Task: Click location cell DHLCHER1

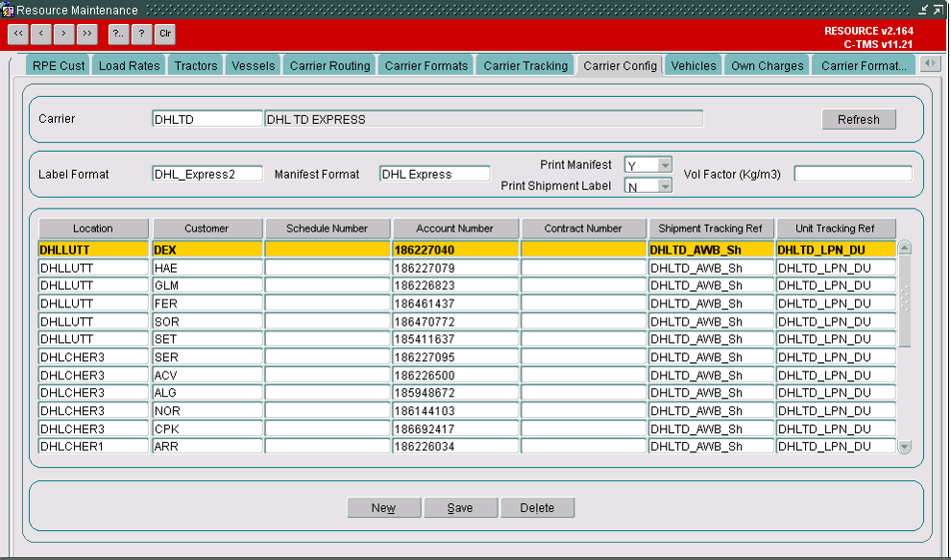Action: point(93,447)
